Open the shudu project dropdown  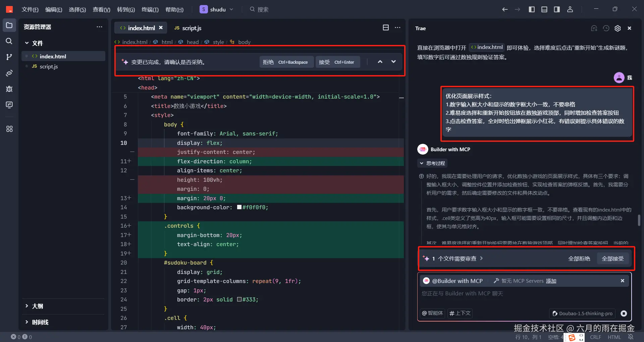217,9
